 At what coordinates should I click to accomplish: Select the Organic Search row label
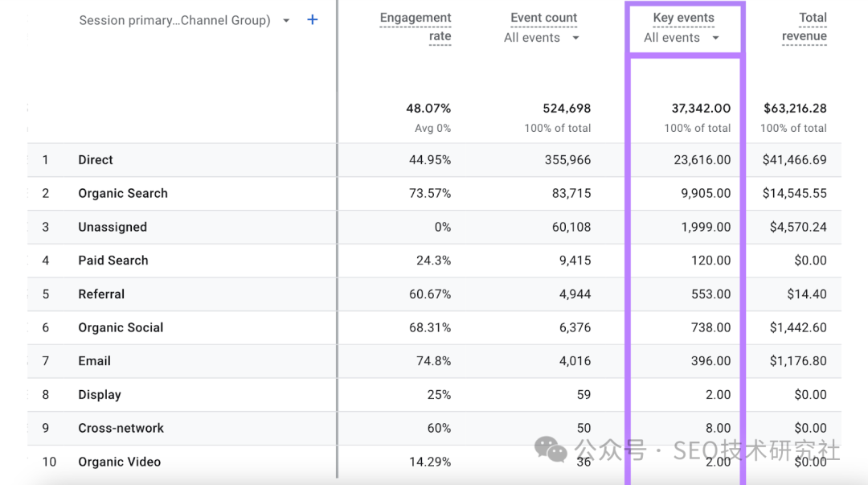123,194
